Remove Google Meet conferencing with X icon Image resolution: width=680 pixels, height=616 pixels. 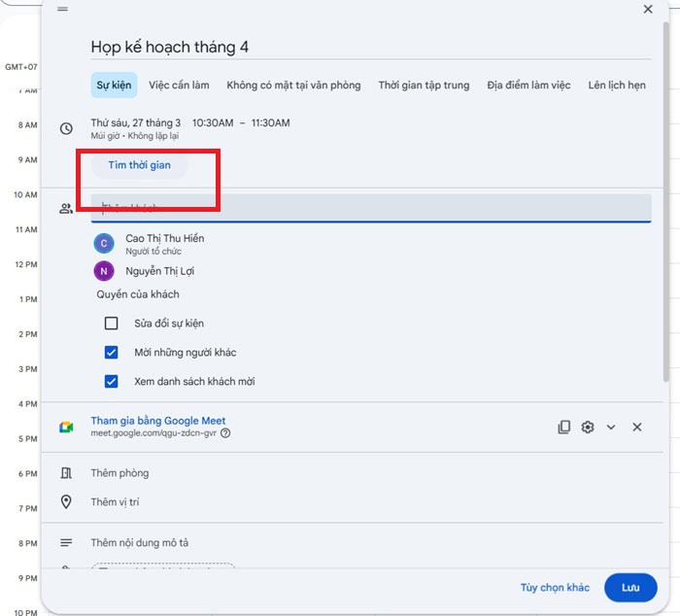click(637, 428)
